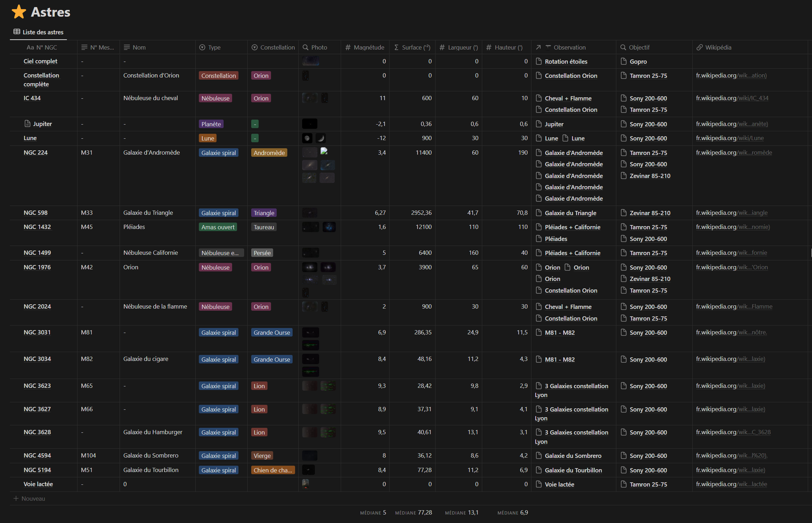Open the MÉDIANE 77,28 calculation menu
The width and height of the screenshot is (812, 523).
pyautogui.click(x=413, y=512)
